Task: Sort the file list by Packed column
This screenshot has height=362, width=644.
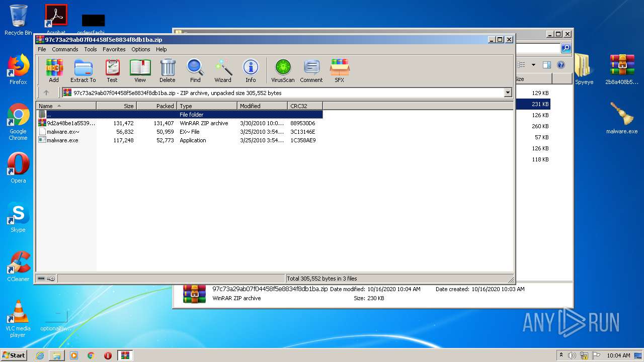Action: [156, 106]
